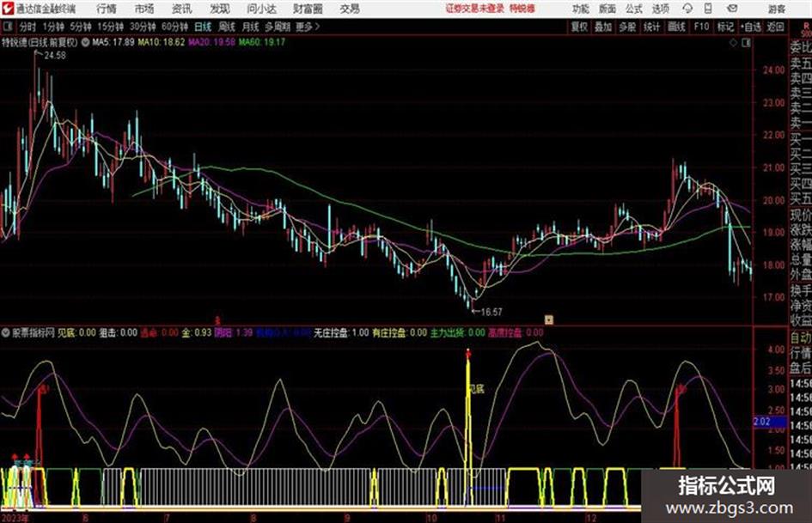The height and width of the screenshot is (523, 812).
Task: Click the 统计 statistics button
Action: (651, 27)
